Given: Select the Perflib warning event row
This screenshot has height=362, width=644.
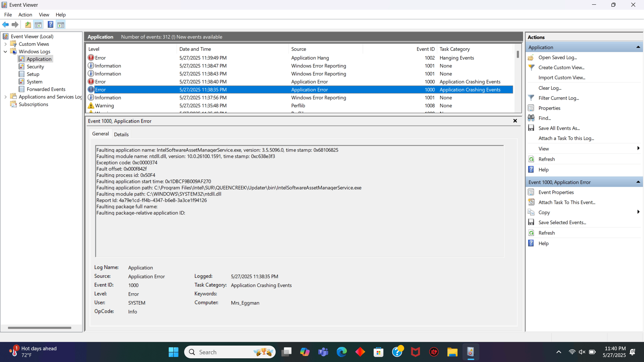Looking at the screenshot, I should [x=300, y=106].
